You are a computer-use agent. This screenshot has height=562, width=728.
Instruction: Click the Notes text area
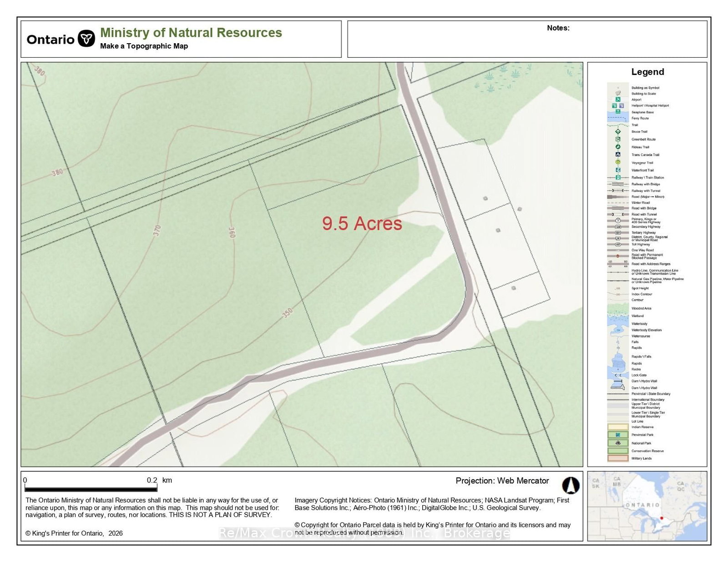pyautogui.click(x=527, y=41)
